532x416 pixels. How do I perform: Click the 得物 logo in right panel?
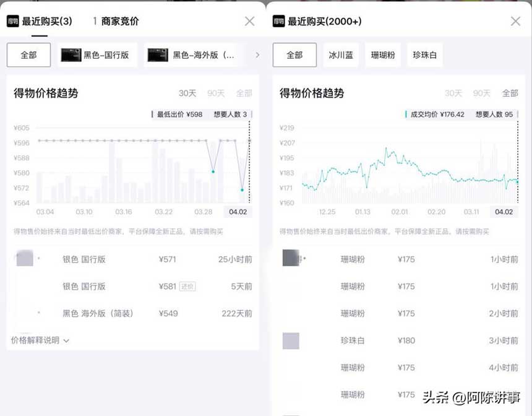pyautogui.click(x=279, y=22)
